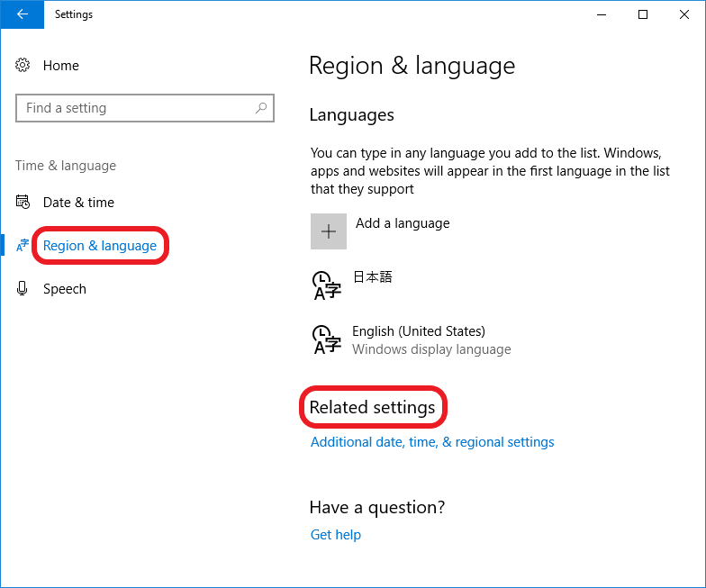Click the Add a language label
The height and width of the screenshot is (588, 706).
click(x=403, y=223)
